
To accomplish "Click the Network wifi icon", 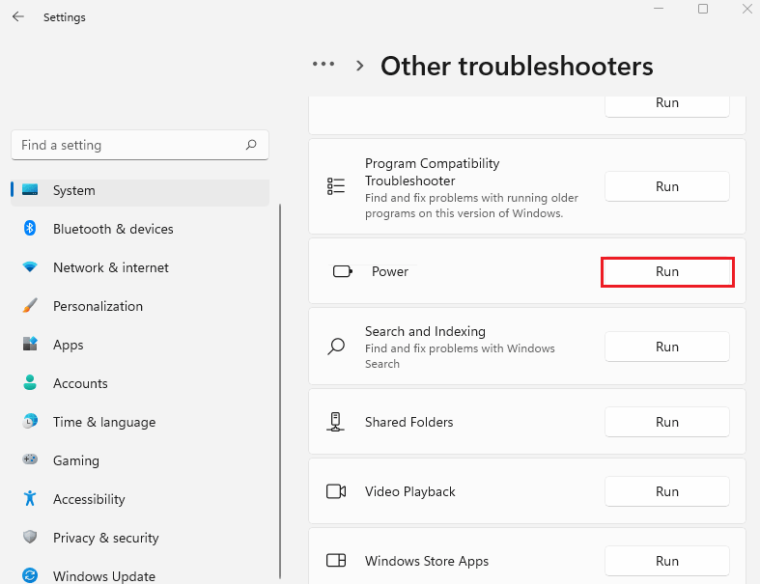I will (x=30, y=267).
